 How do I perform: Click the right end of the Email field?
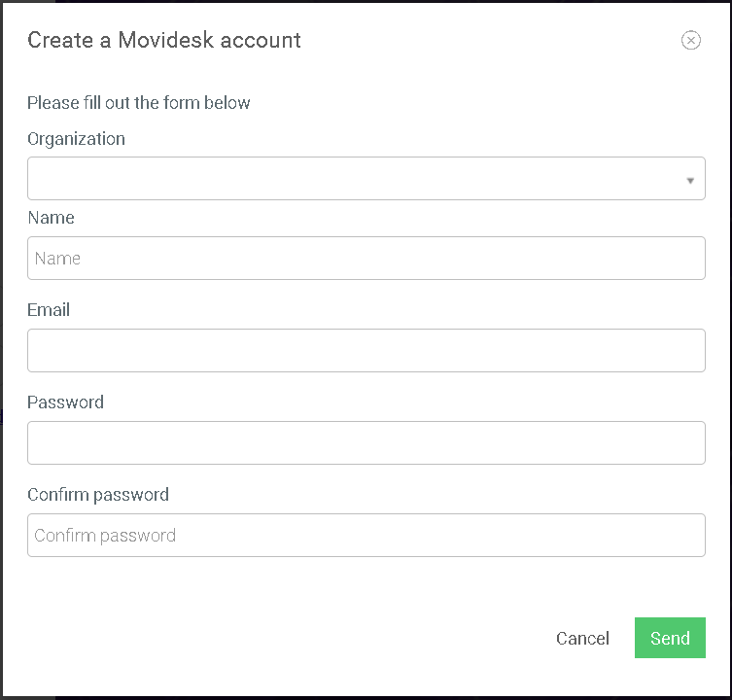point(686,350)
